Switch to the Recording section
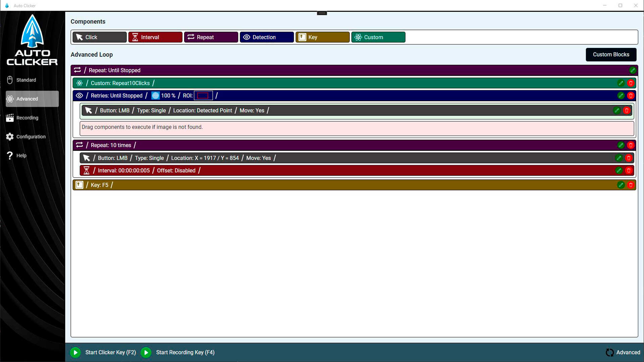This screenshot has width=644, height=362. coord(27,118)
